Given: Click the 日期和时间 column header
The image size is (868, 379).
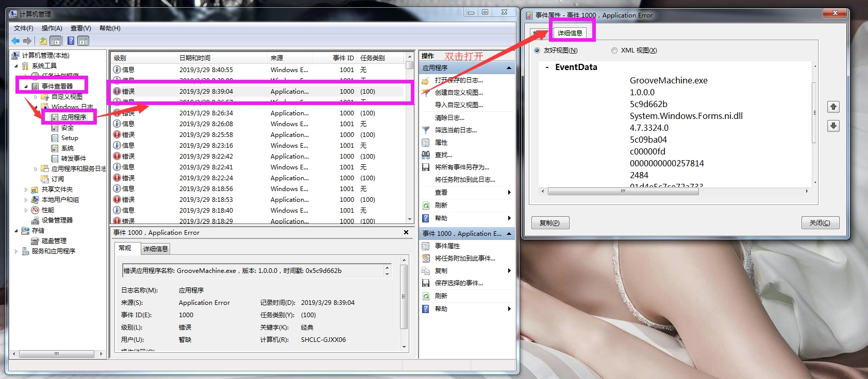Looking at the screenshot, I should pyautogui.click(x=195, y=58).
